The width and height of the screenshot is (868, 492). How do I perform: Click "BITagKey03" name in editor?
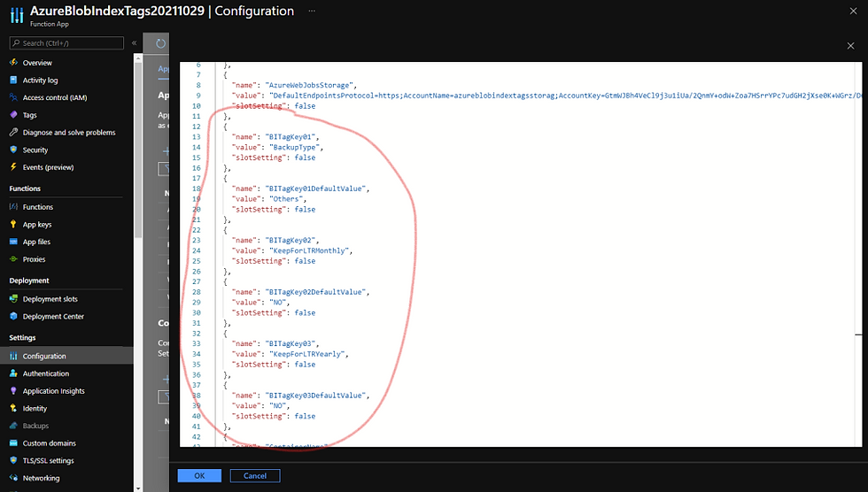coord(291,343)
